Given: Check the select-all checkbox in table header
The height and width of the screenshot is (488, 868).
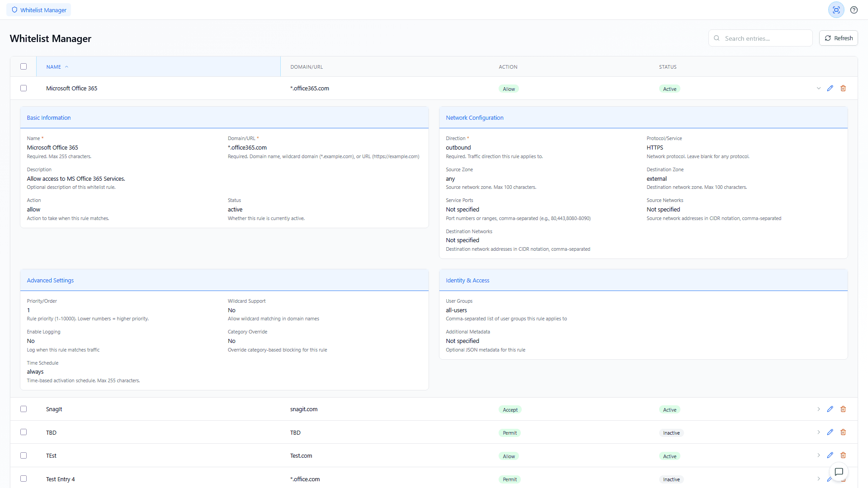Looking at the screenshot, I should (24, 66).
